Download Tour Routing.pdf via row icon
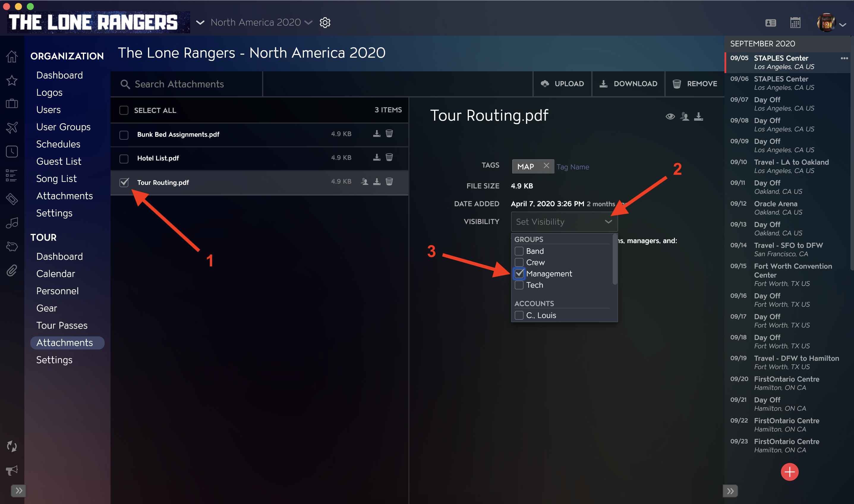Screen dimensions: 854x504 (x=376, y=181)
